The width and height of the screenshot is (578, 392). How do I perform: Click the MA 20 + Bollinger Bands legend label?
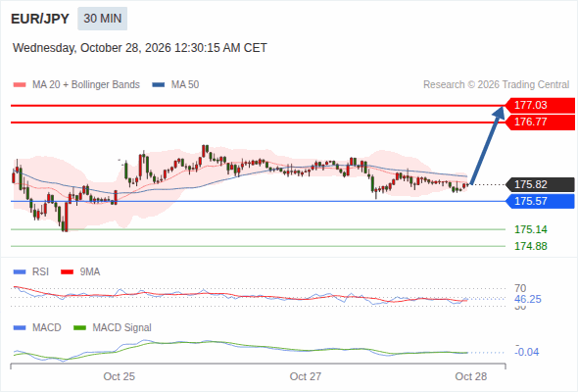pyautogui.click(x=86, y=85)
